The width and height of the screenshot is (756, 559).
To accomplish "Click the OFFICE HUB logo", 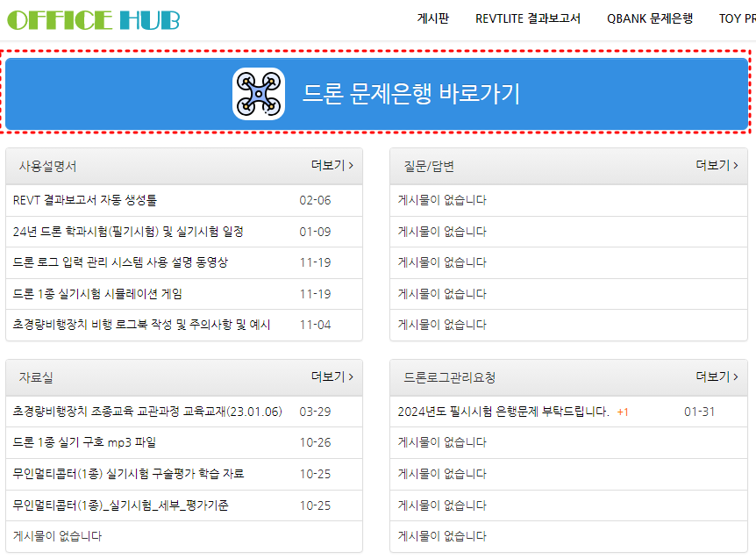I will click(93, 19).
